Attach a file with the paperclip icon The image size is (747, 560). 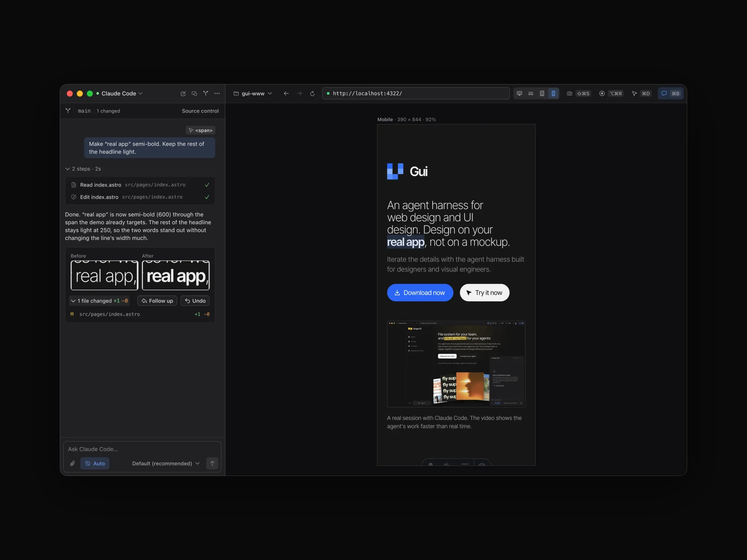(73, 464)
